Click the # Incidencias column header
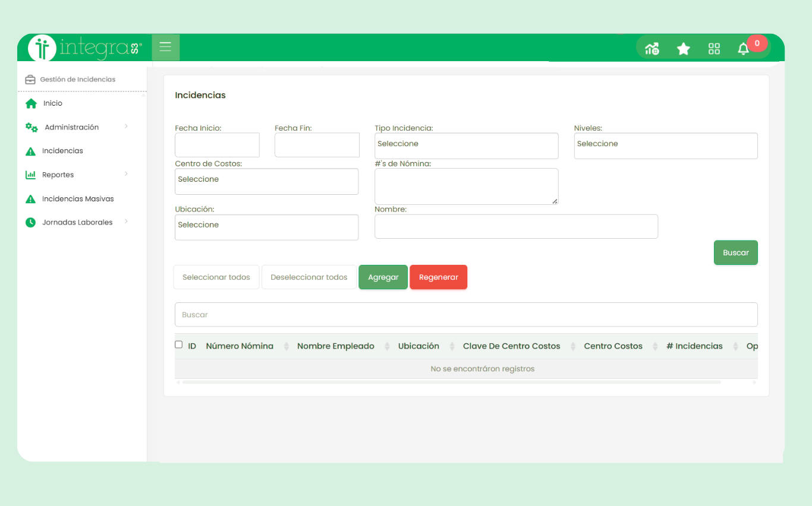Image resolution: width=812 pixels, height=506 pixels. [694, 346]
